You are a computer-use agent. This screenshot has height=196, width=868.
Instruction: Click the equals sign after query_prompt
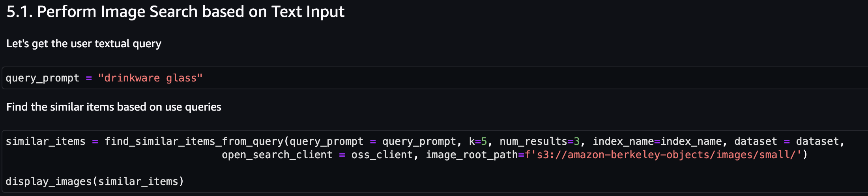pyautogui.click(x=89, y=78)
